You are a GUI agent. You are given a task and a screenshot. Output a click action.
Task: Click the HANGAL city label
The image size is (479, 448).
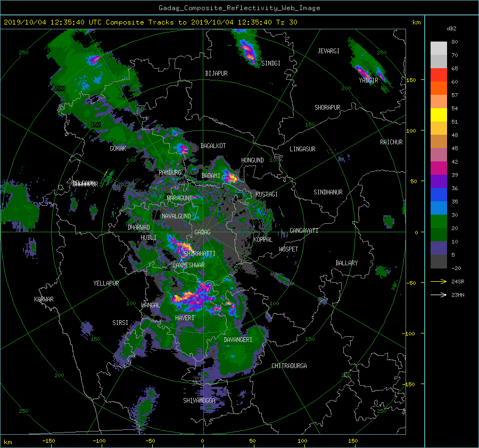pos(151,305)
